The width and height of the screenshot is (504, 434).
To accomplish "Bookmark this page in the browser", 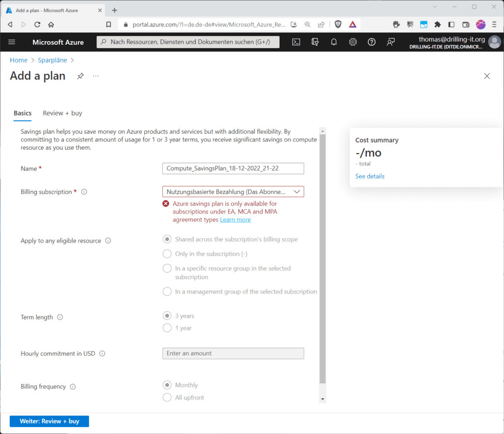I will 109,25.
